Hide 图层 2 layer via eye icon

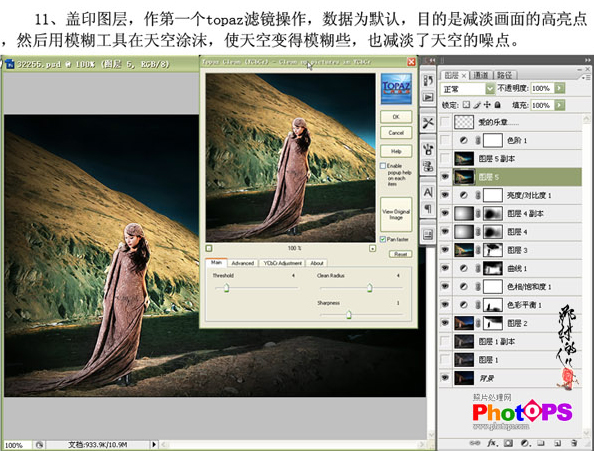445,323
